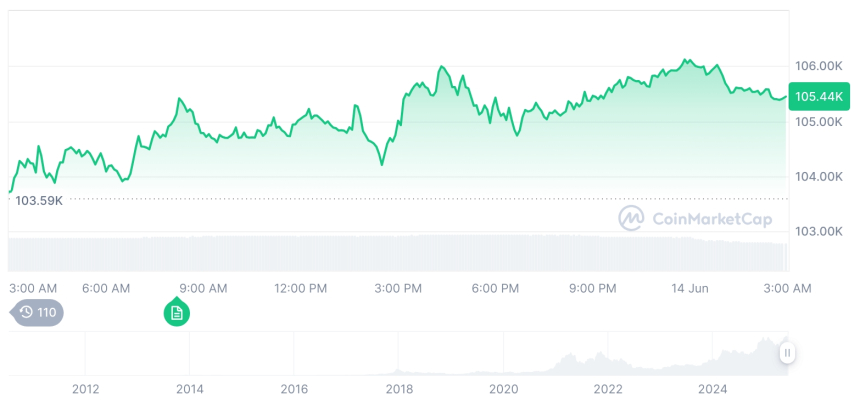This screenshot has height=401, width=860.
Task: Click the green news document marker
Action: click(x=177, y=313)
